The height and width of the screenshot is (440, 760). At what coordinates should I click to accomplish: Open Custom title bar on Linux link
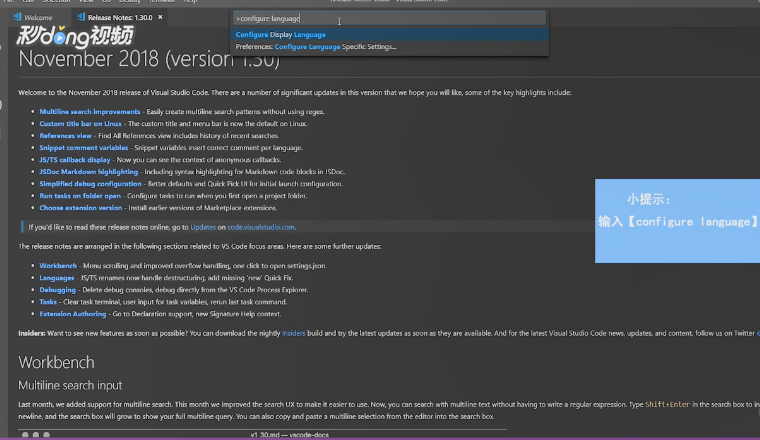point(80,124)
